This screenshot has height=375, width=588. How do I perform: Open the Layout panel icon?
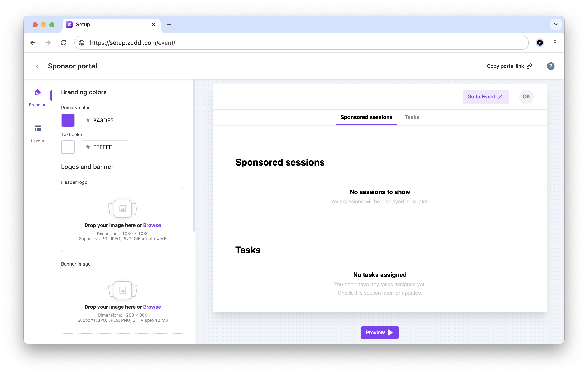[x=38, y=128]
